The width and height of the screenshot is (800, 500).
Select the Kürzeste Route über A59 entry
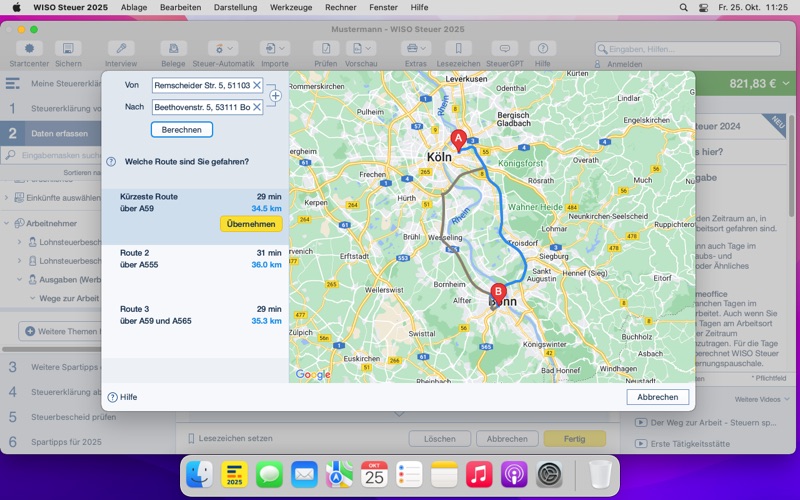[195, 217]
